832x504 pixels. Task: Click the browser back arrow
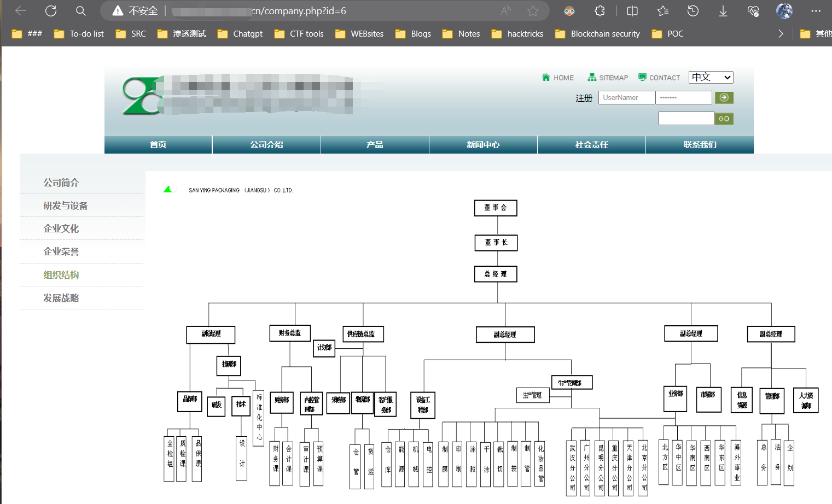[21, 11]
